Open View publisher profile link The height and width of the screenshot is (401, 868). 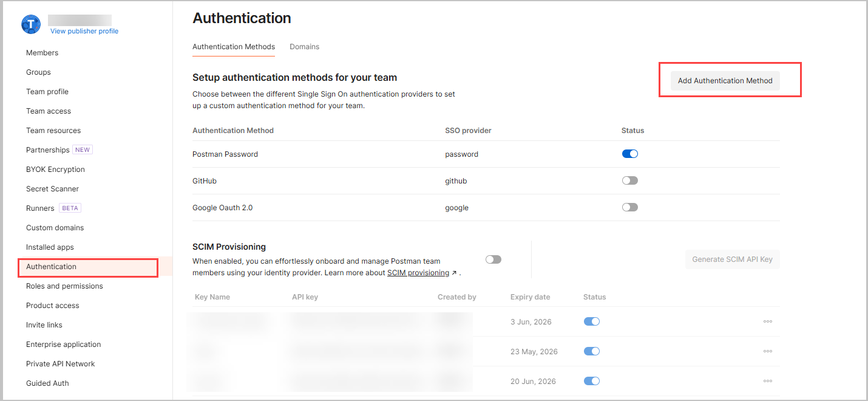pos(84,31)
